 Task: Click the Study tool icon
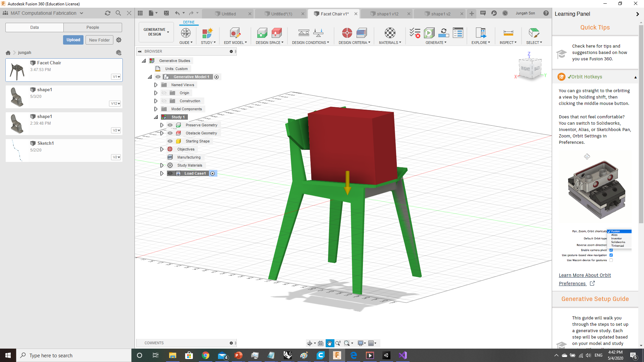point(208,34)
